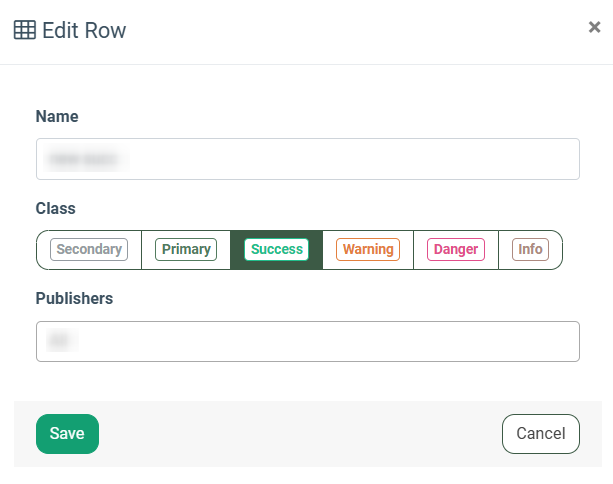Choose the Primary class badge
Viewport: 613px width, 484px height.
186,249
